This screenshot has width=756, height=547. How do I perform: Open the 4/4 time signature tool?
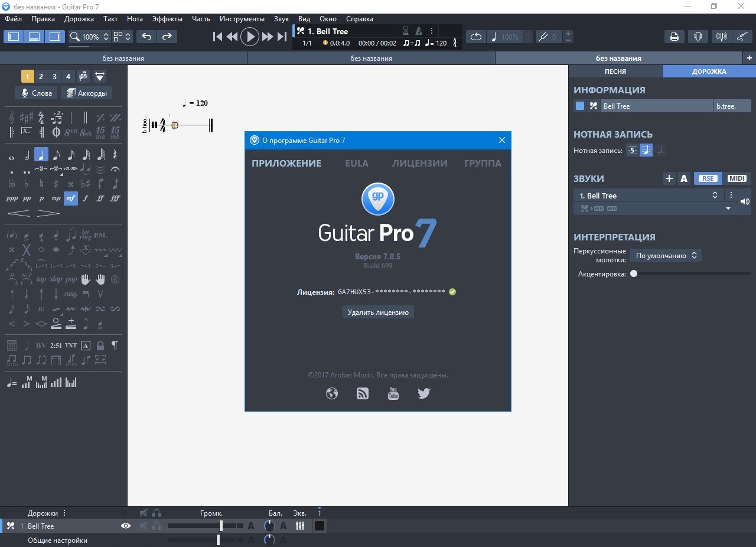41,118
